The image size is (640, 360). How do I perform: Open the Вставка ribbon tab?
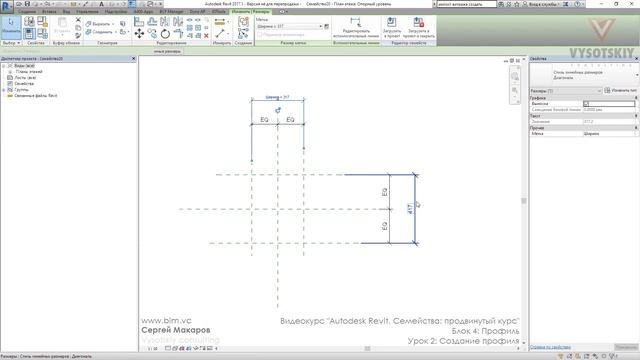point(49,11)
